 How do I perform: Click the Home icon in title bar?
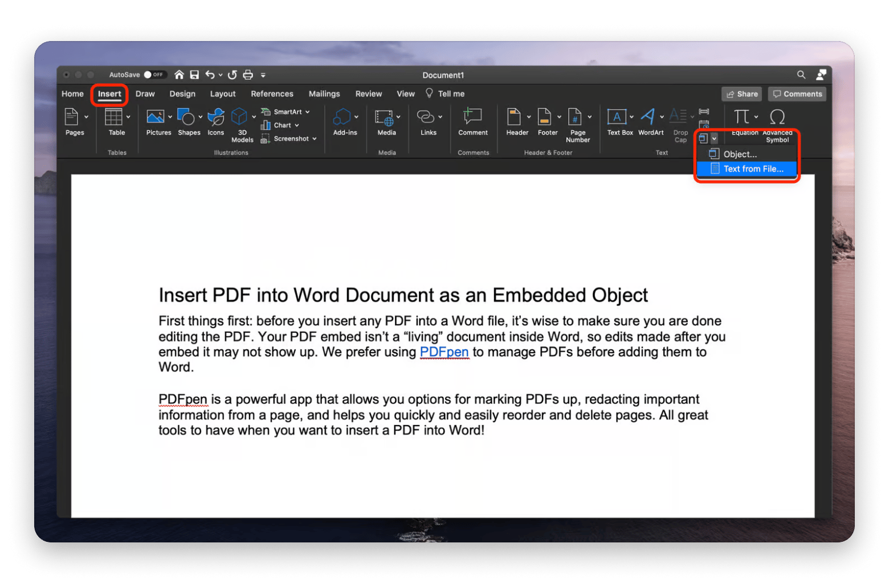(x=179, y=75)
